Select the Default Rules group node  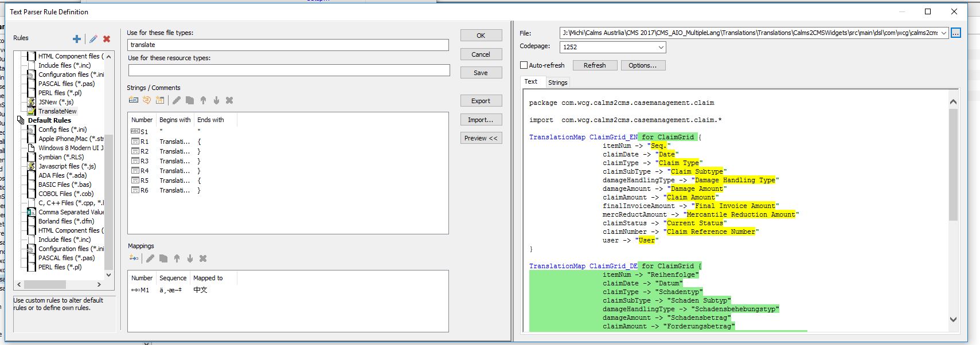49,120
